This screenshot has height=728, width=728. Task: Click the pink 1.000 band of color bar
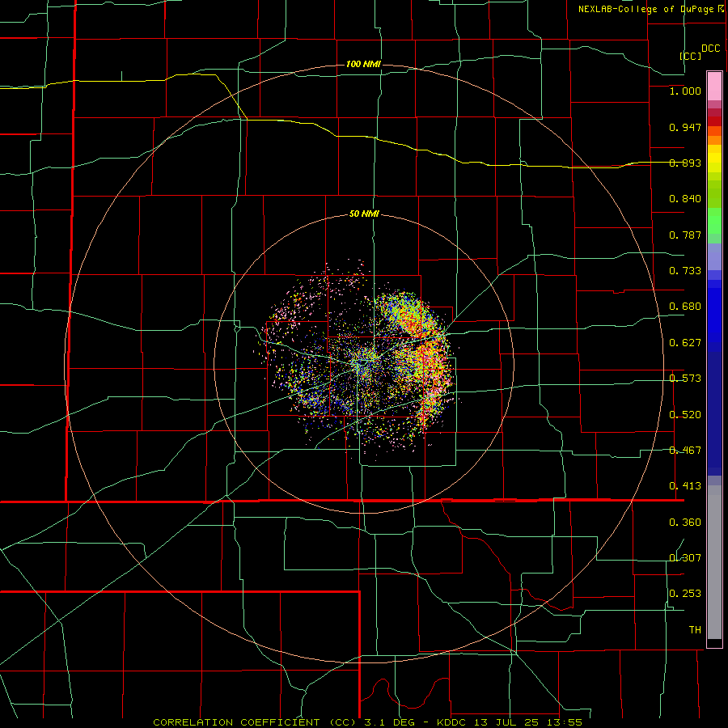714,87
